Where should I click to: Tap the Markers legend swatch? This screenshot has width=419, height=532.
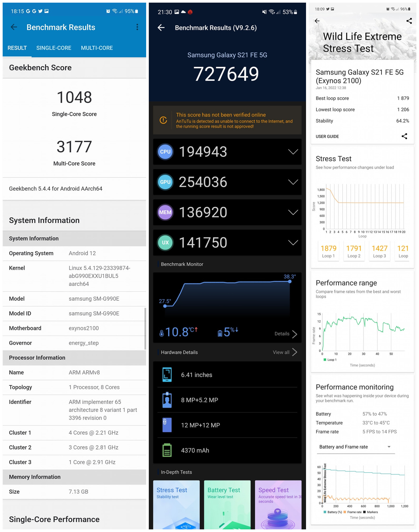pyautogui.click(x=364, y=512)
